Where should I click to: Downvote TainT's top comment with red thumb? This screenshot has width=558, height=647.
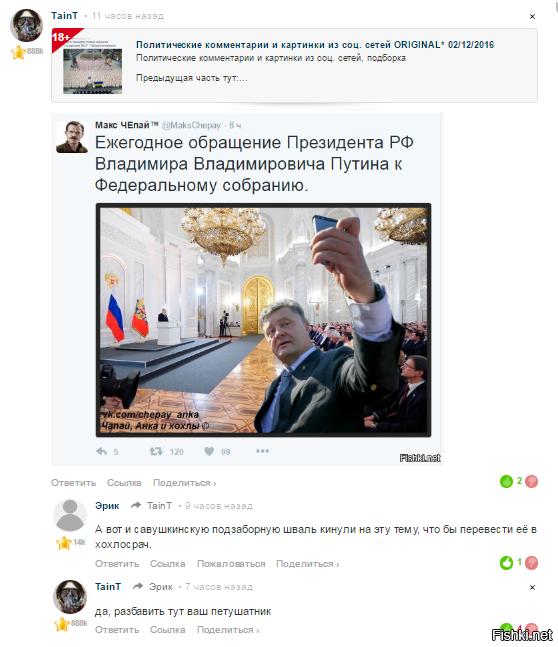(532, 481)
